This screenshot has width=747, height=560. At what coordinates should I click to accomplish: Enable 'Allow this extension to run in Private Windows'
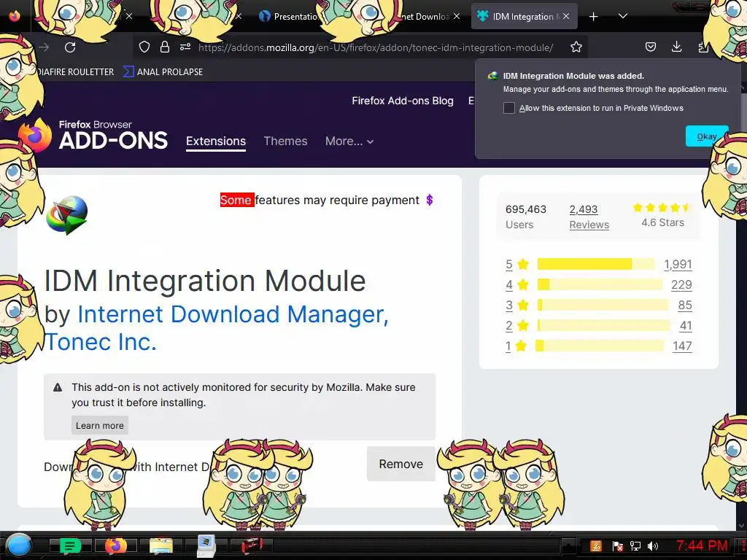tap(508, 108)
